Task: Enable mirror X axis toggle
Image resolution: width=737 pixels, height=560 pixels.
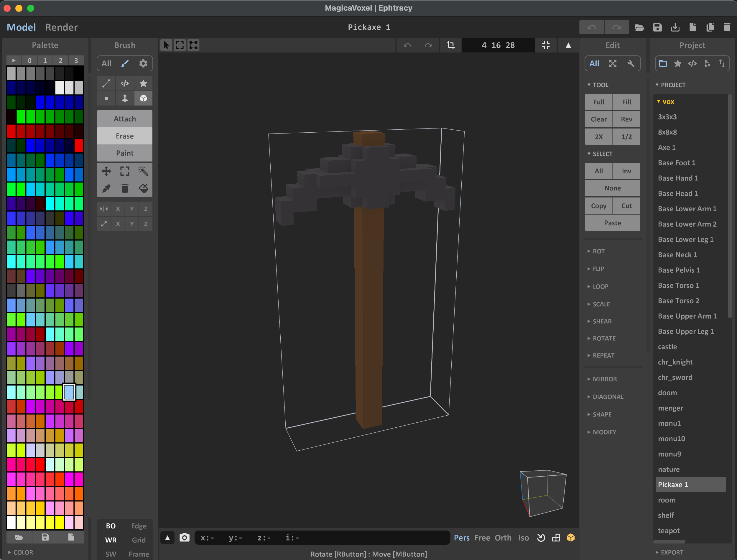Action: (118, 209)
